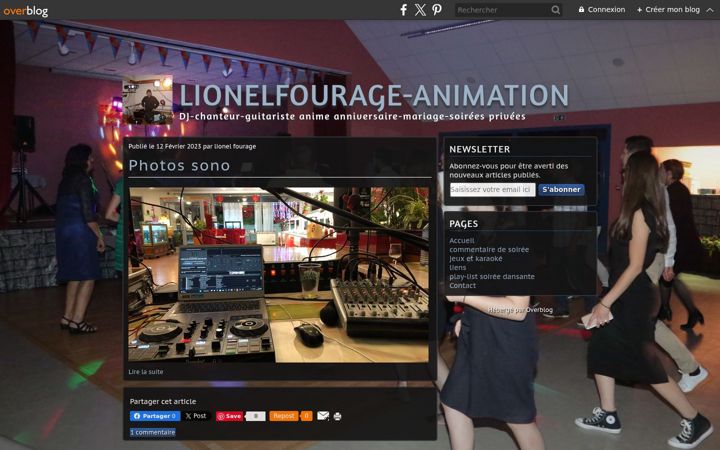This screenshot has width=720, height=450.
Task: Click the blog author avatar thumbnail
Action: [x=147, y=100]
